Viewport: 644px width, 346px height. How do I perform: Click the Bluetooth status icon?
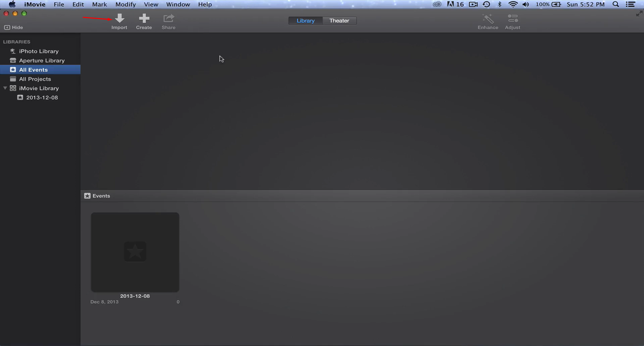pyautogui.click(x=500, y=4)
